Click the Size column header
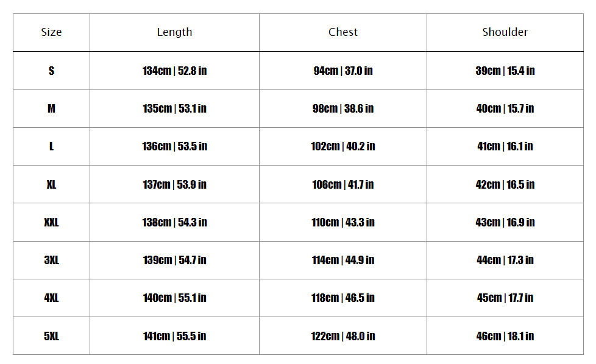Viewport: 596px width, 364px height. click(x=51, y=32)
